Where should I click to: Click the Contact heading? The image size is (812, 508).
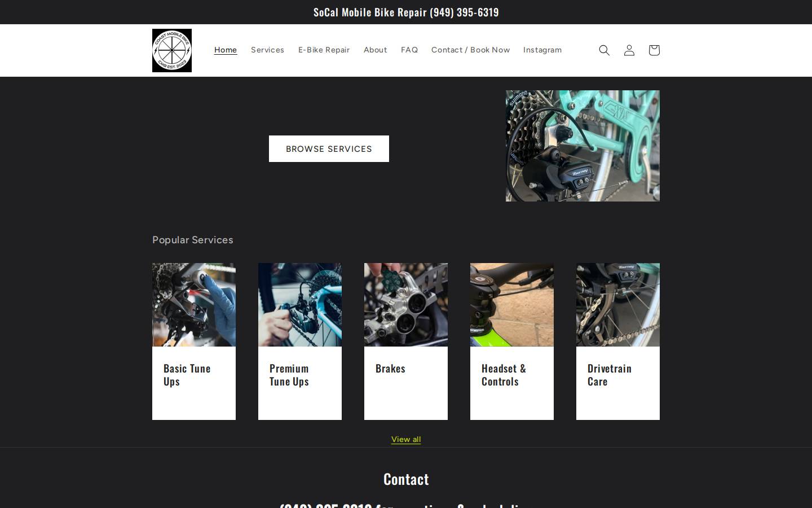(406, 479)
